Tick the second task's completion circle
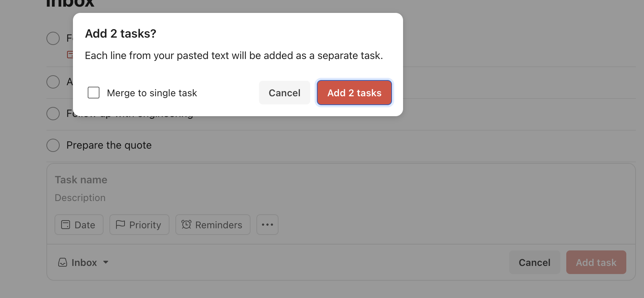Screen dimensions: 644x298 tap(53, 82)
